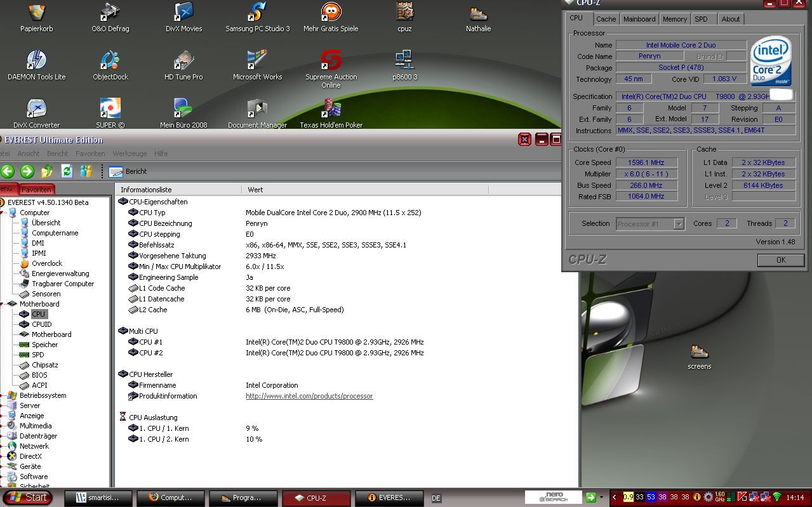
Task: Switch to About tab in CPU-Z
Action: click(x=730, y=19)
